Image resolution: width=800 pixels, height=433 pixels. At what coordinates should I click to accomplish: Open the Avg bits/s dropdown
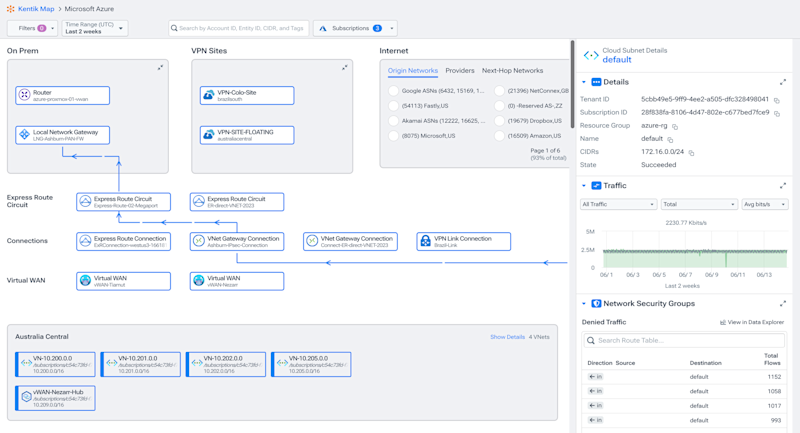[x=765, y=205]
